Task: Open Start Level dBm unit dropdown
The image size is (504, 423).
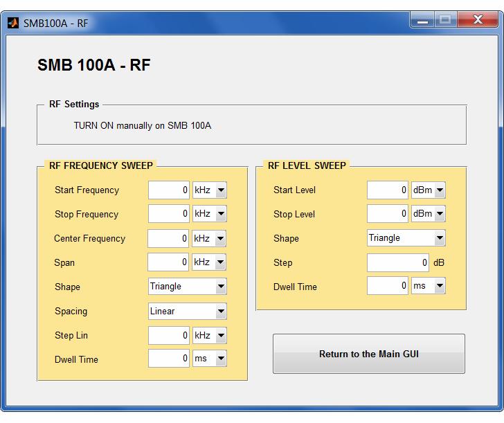Action: (x=429, y=190)
